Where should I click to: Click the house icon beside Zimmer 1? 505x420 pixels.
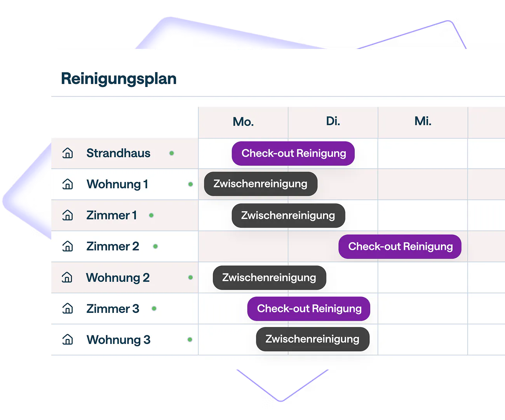68,215
